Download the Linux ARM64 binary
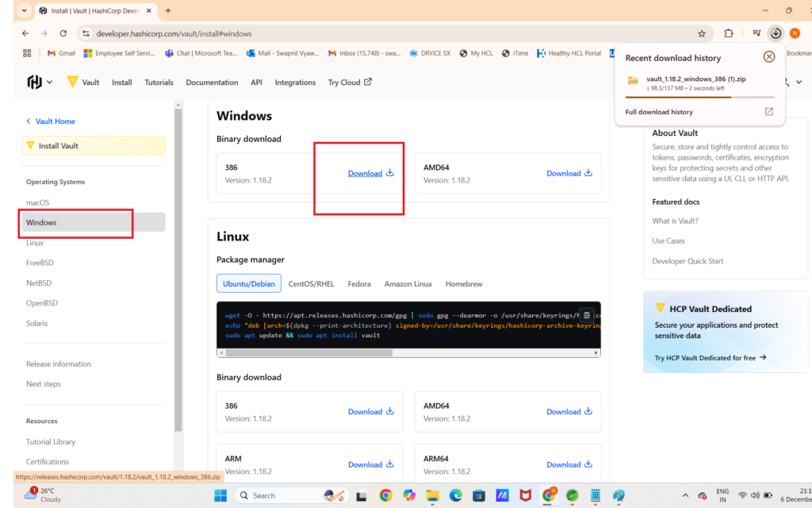 click(x=569, y=464)
